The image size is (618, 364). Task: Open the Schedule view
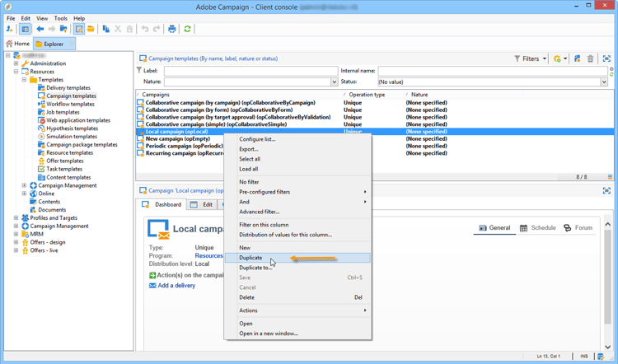click(537, 227)
